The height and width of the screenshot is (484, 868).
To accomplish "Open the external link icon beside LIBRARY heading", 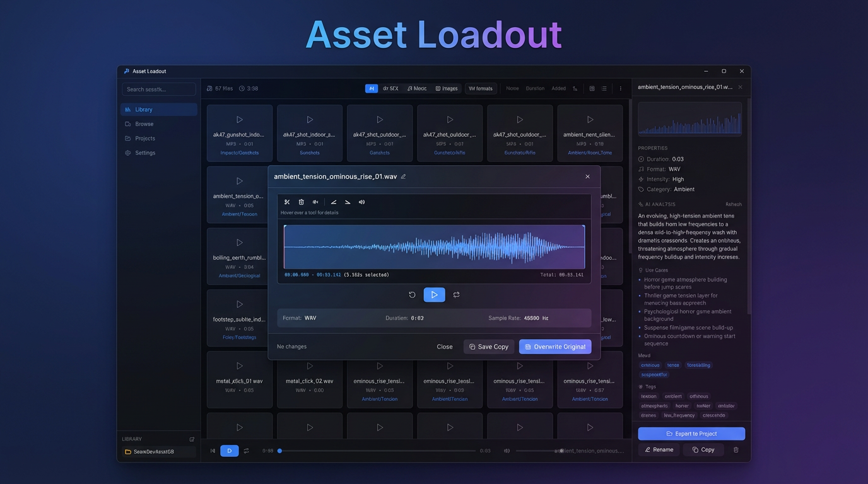I will tap(192, 439).
